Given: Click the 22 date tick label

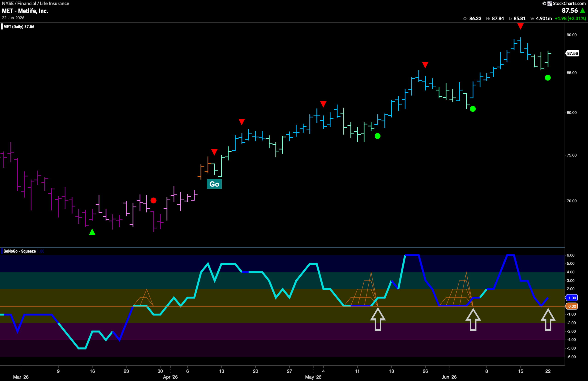Looking at the screenshot, I should tap(548, 371).
